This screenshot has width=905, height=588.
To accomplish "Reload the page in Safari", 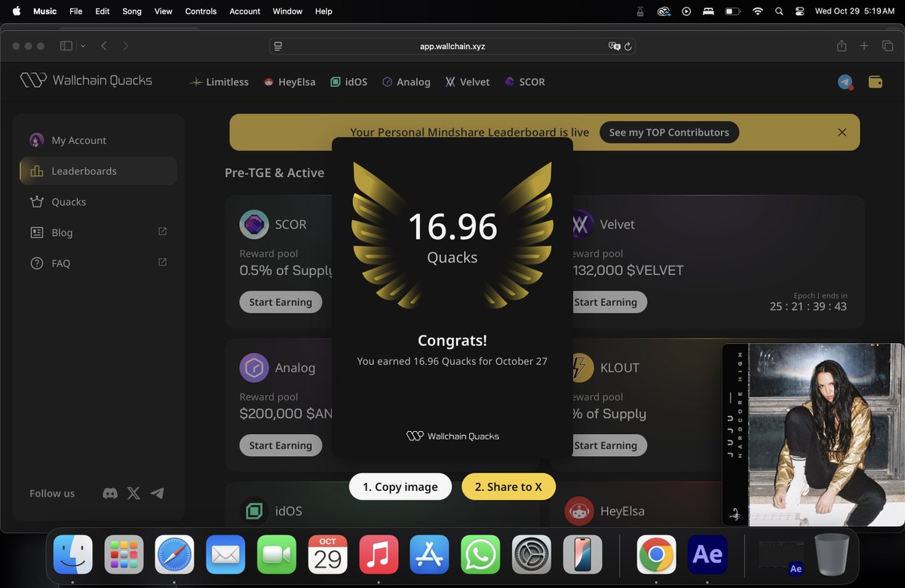I will (x=628, y=46).
